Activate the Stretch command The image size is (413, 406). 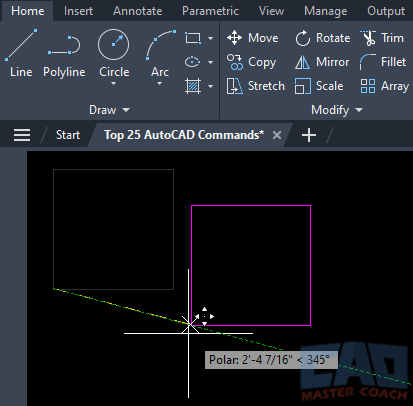256,86
